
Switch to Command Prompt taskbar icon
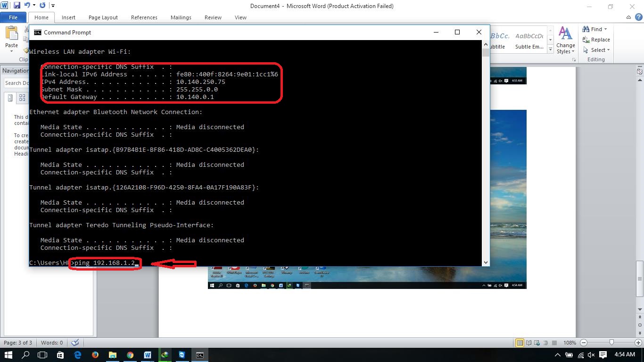[x=200, y=355]
